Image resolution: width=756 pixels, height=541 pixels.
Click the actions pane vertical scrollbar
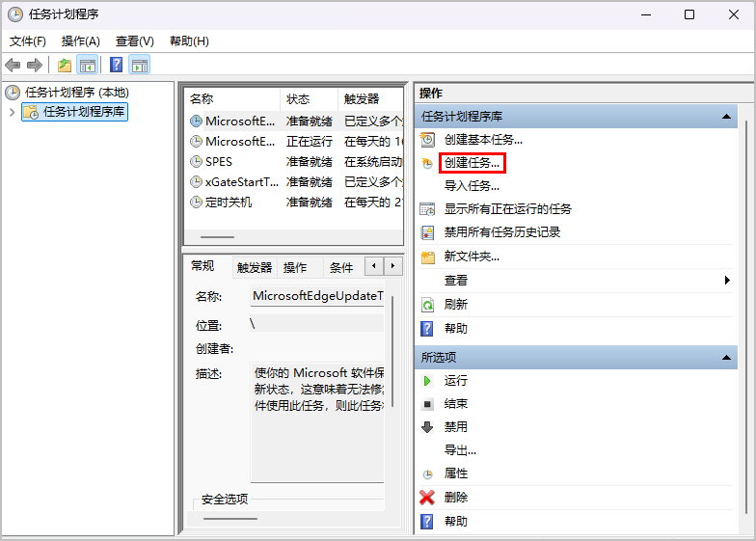coord(746,318)
